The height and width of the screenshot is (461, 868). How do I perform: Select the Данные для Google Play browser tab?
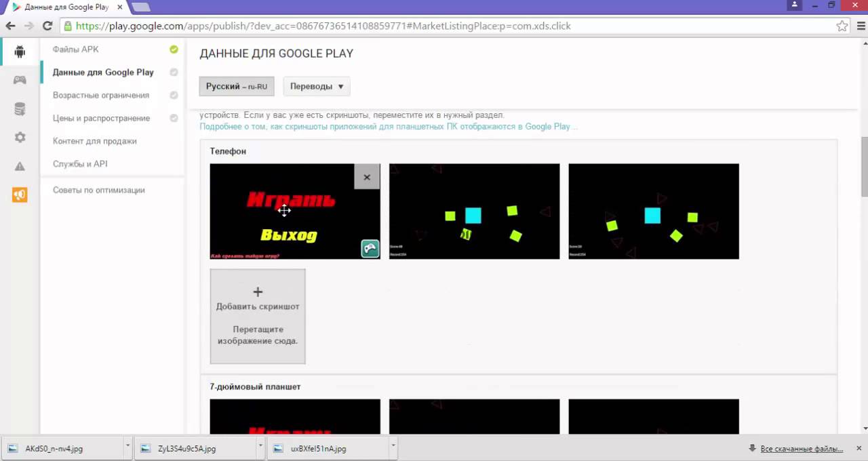click(x=65, y=7)
